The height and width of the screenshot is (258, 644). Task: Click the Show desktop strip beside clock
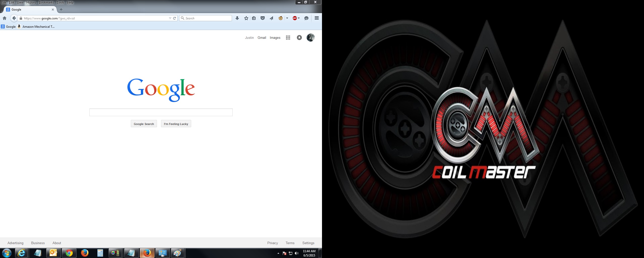tap(320, 253)
